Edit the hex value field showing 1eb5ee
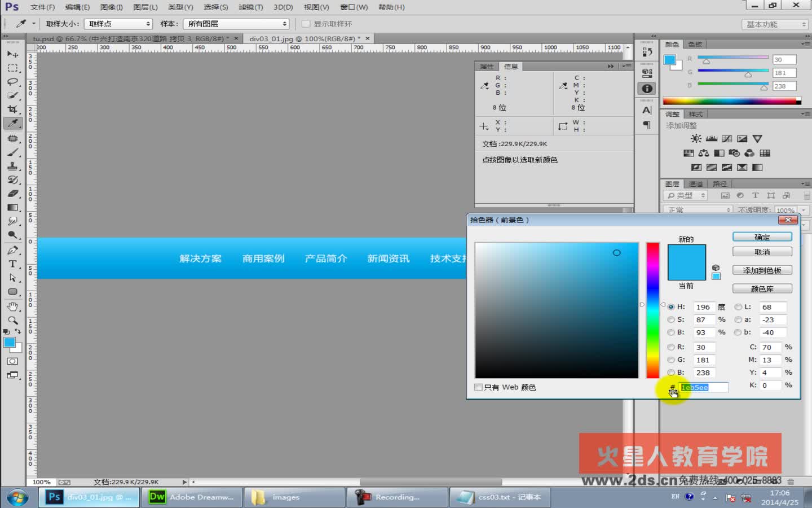The height and width of the screenshot is (508, 812). tap(704, 387)
